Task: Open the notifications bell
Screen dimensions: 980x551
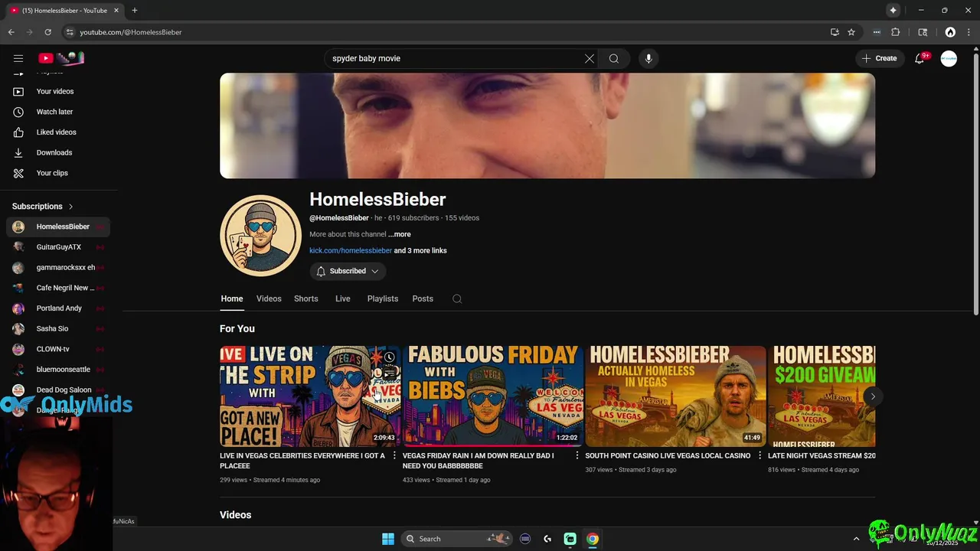Action: click(920, 58)
